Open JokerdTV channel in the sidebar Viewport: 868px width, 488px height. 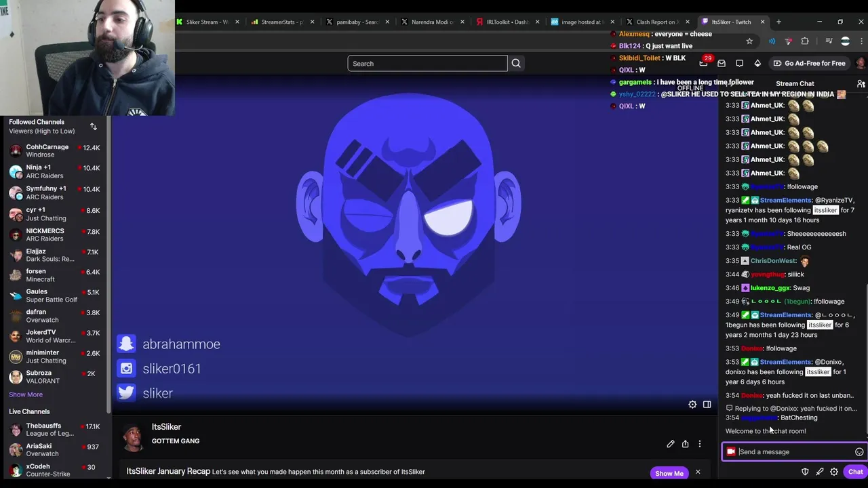click(x=54, y=336)
